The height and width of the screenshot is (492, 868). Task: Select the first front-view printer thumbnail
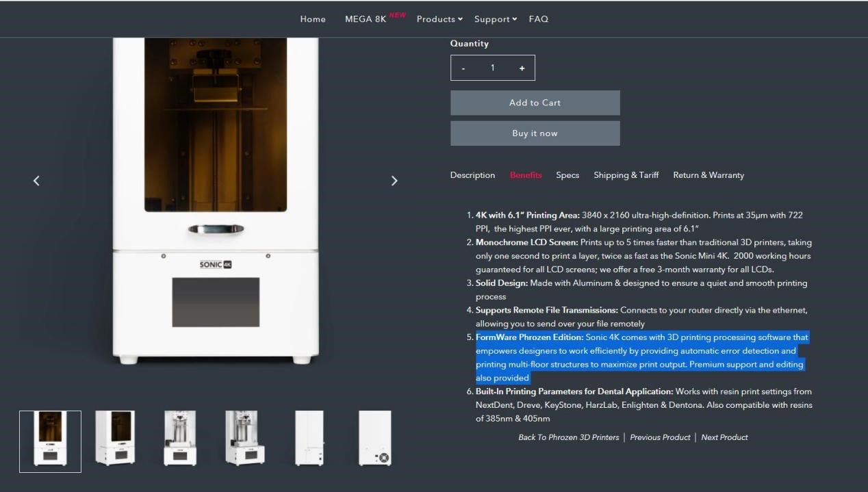50,441
